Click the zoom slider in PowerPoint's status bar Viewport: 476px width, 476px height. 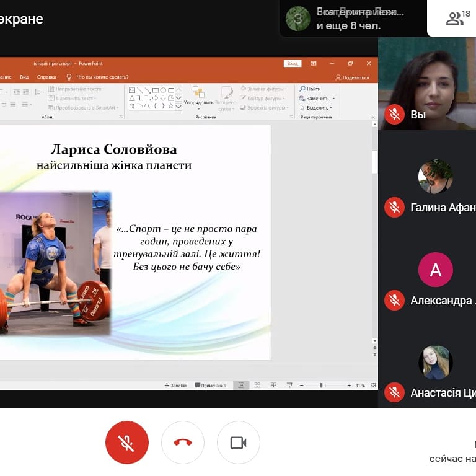tap(321, 386)
